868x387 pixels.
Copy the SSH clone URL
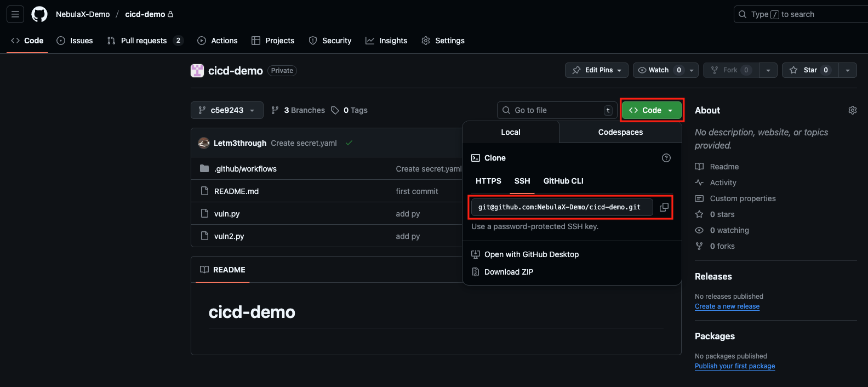click(664, 207)
